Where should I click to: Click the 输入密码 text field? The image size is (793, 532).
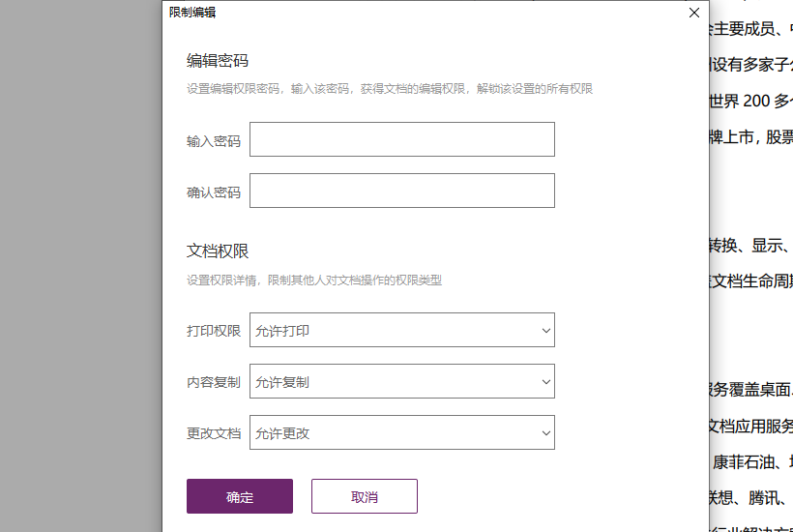[x=401, y=139]
